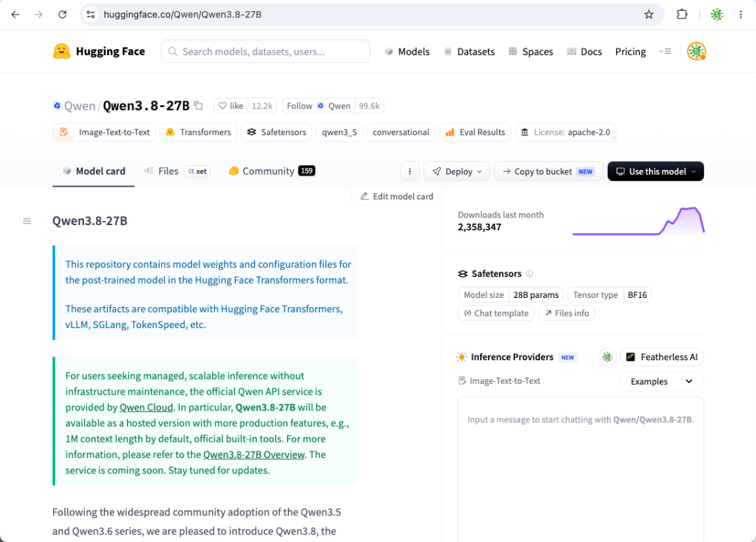Open the Hugging Face user avatar menu
The height and width of the screenshot is (542, 756).
(696, 51)
